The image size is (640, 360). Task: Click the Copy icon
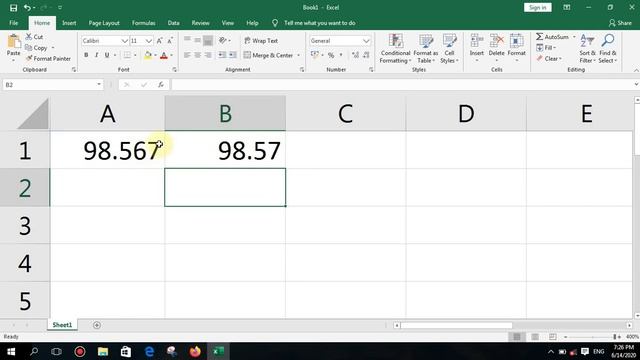pos(29,48)
